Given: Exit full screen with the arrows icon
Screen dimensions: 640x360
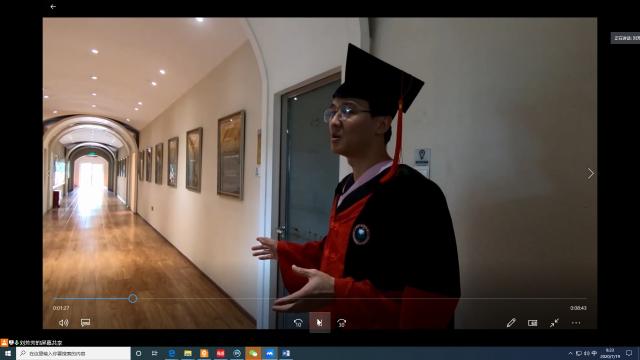Looking at the screenshot, I should pos(554,323).
